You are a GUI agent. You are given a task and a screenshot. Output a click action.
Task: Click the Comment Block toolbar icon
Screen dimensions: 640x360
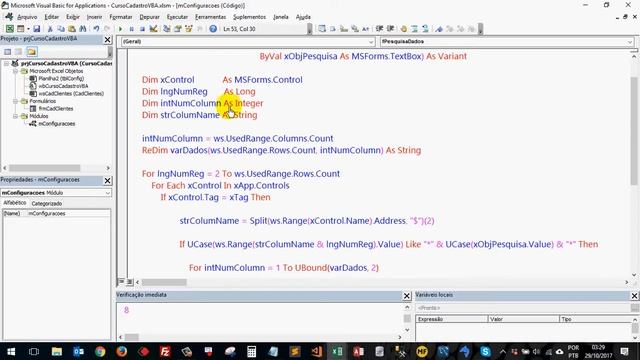415,29
